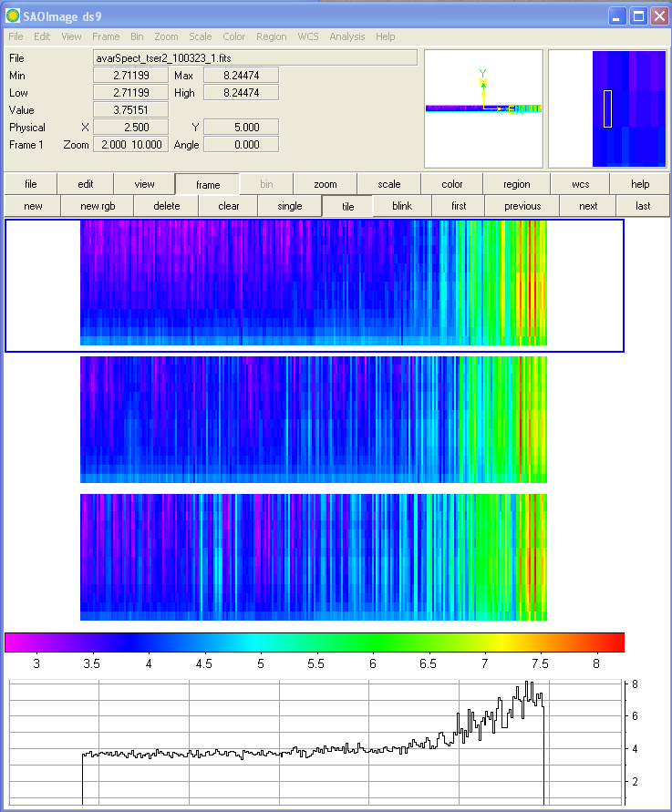Click the colorbar near value 6
The image size is (672, 812).
(372, 642)
